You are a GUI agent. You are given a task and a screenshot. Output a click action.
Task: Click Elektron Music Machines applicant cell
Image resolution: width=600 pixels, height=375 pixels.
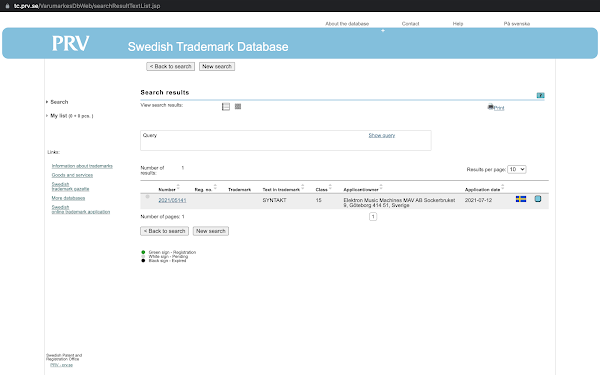click(x=399, y=203)
